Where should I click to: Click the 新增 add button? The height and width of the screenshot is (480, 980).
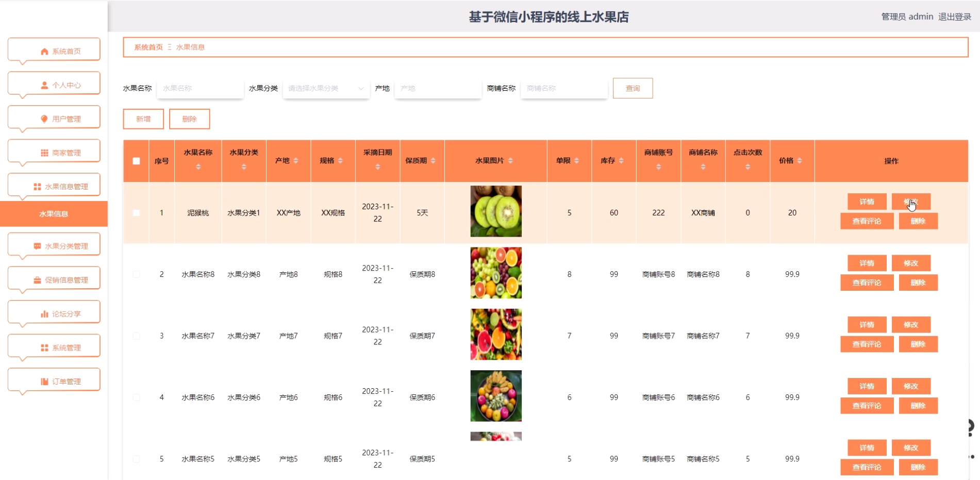143,119
